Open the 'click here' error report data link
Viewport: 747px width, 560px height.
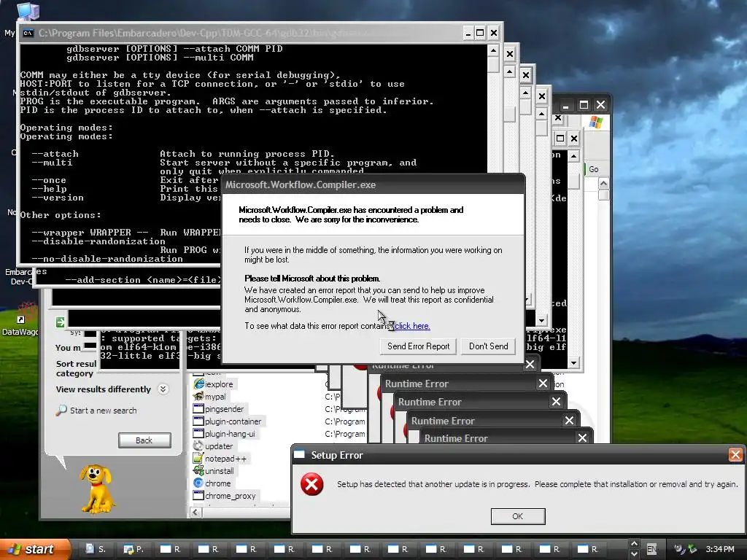412,326
